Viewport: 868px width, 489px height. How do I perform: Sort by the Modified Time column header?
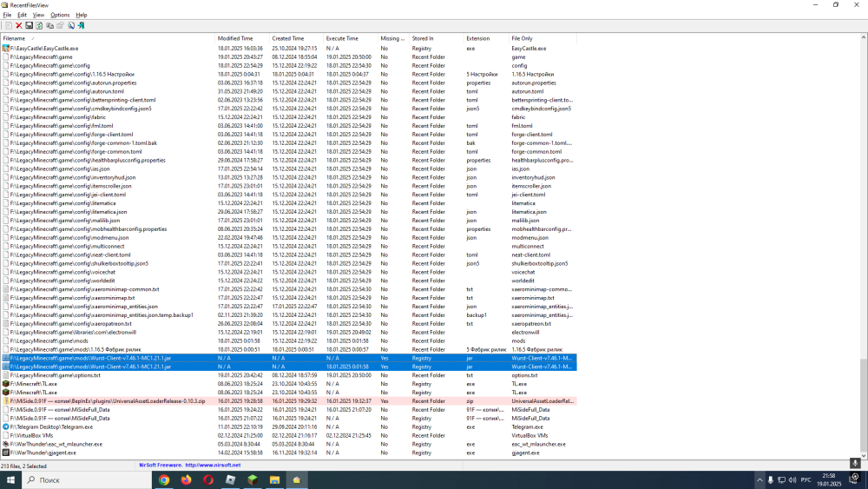point(242,38)
